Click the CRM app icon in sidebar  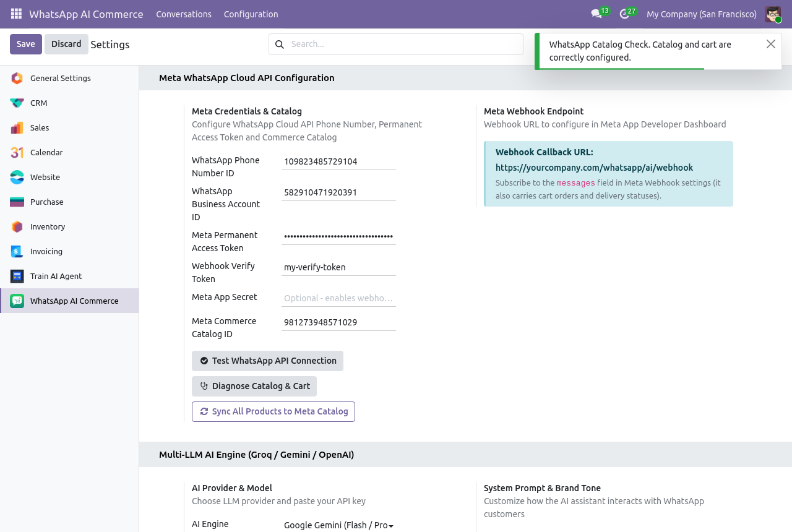click(17, 103)
